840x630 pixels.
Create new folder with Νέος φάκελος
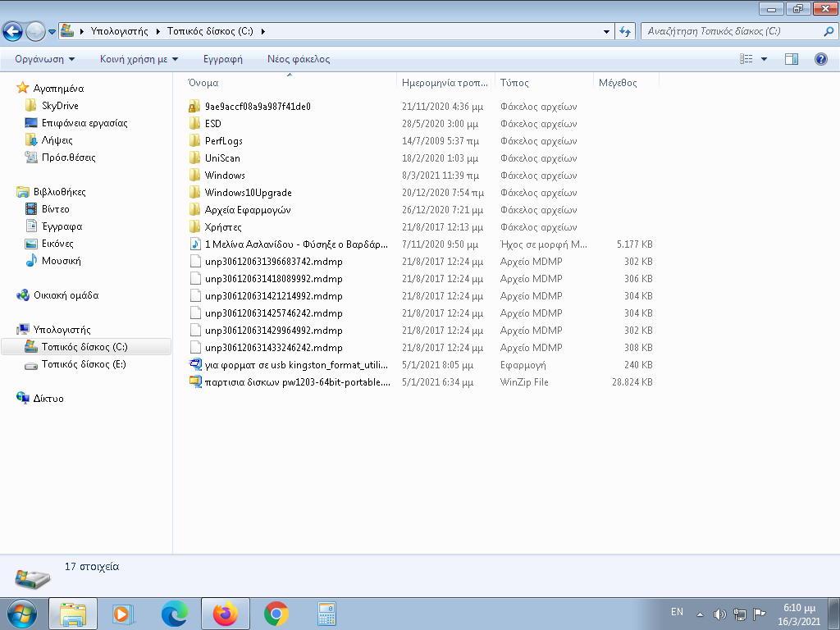click(x=299, y=59)
